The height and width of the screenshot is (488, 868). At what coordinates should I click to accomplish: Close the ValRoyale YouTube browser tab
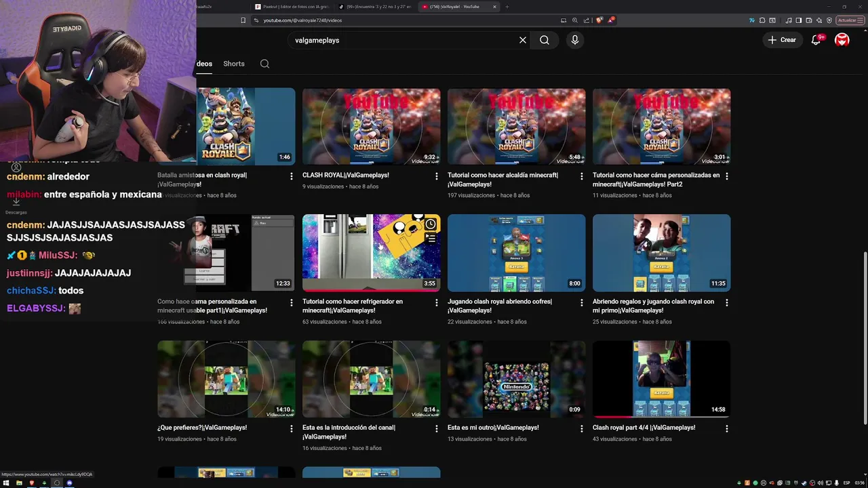click(x=495, y=7)
